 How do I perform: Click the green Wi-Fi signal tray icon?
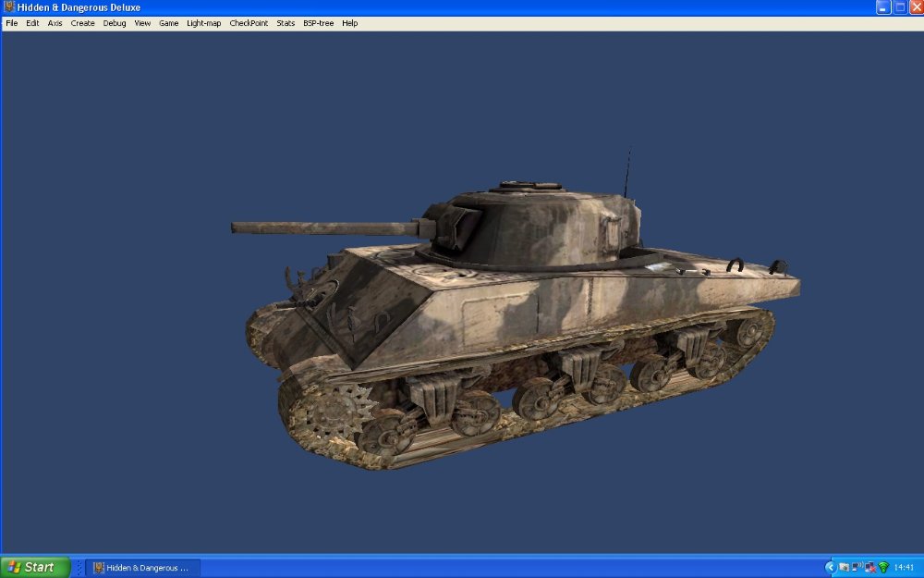(883, 568)
